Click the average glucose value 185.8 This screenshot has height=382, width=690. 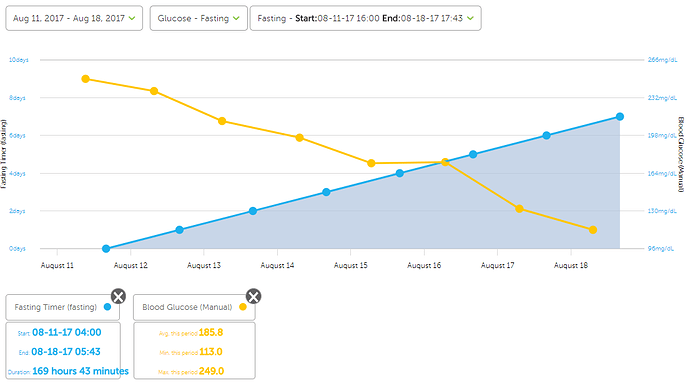211,332
